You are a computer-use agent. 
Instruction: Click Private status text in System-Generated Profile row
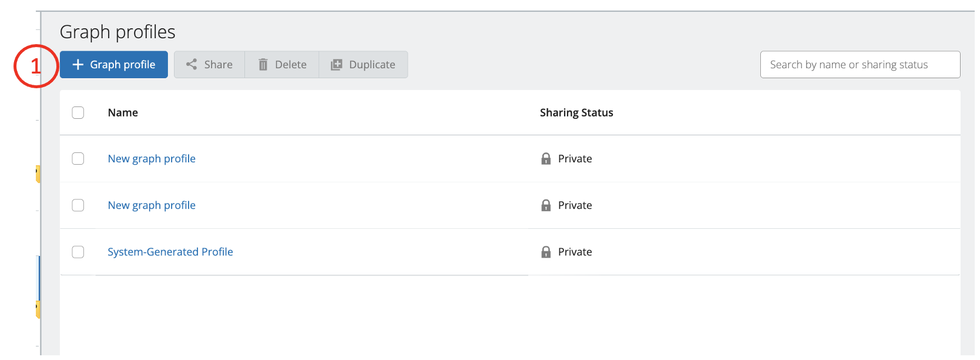pyautogui.click(x=575, y=252)
